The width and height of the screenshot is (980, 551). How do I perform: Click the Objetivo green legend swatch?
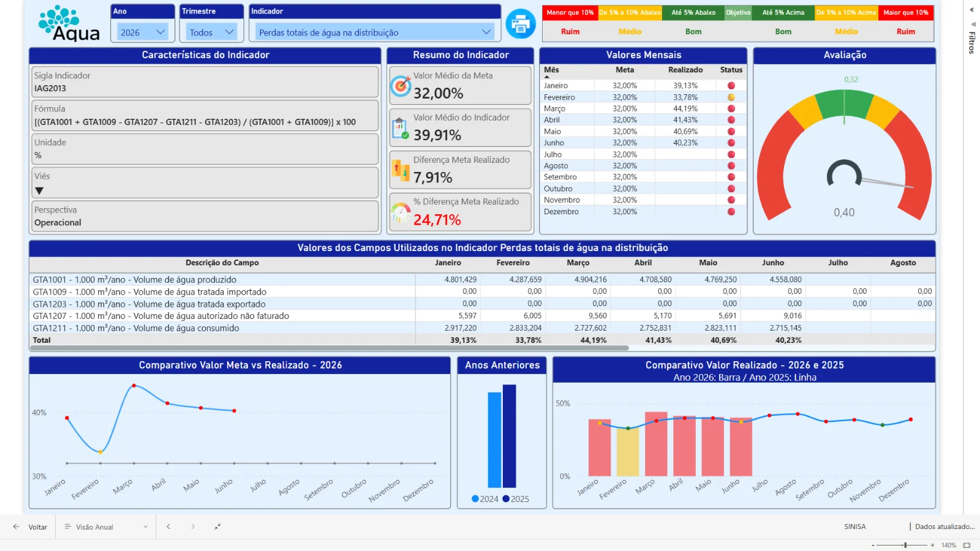738,12
